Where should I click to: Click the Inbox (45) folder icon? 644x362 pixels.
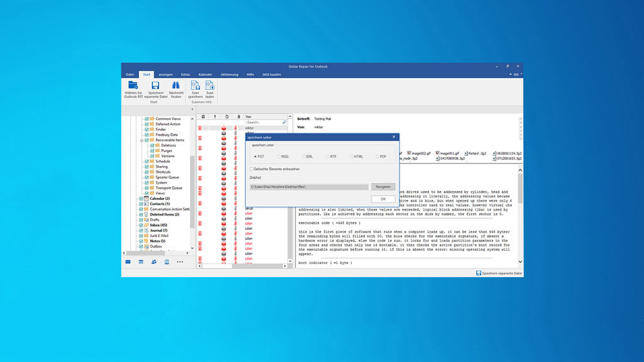146,226
